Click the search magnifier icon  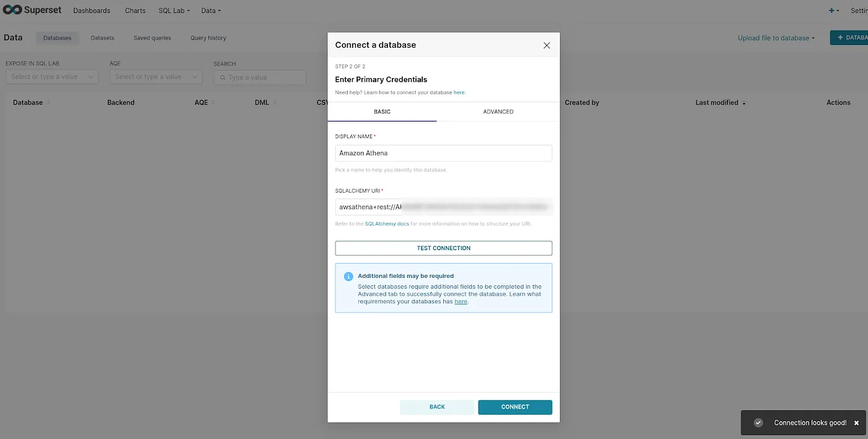pos(223,78)
